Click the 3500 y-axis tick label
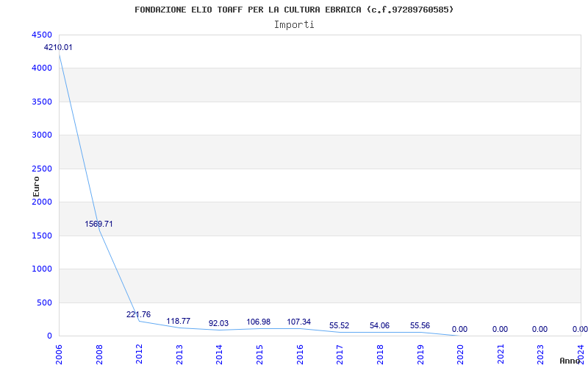 tap(43, 102)
